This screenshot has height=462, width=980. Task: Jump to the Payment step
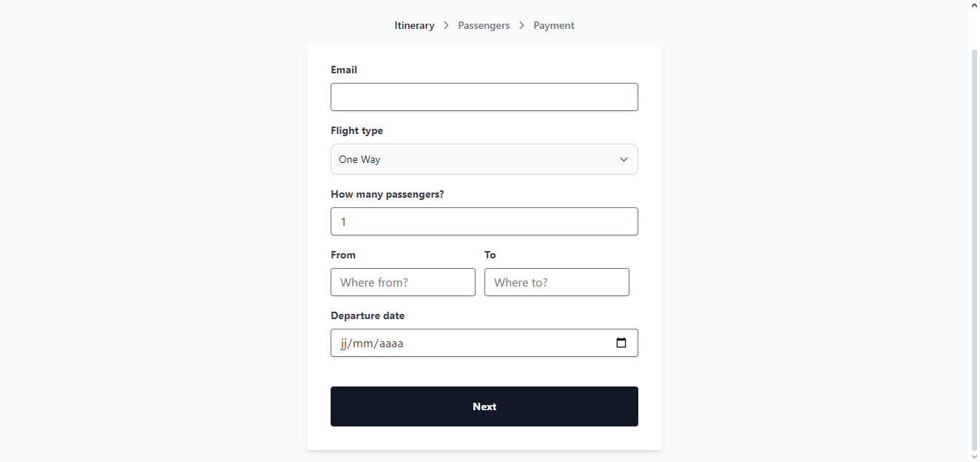(554, 25)
